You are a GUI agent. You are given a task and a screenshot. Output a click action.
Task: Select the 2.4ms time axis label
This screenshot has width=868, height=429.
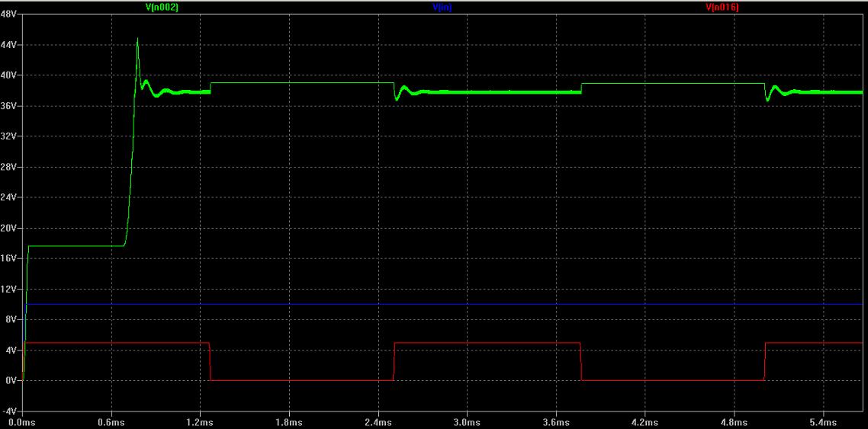(378, 421)
